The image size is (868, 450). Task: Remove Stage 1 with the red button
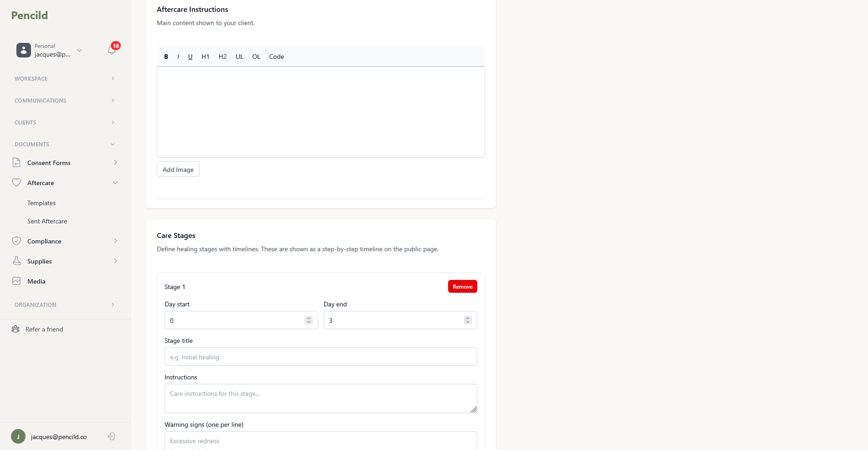[462, 286]
